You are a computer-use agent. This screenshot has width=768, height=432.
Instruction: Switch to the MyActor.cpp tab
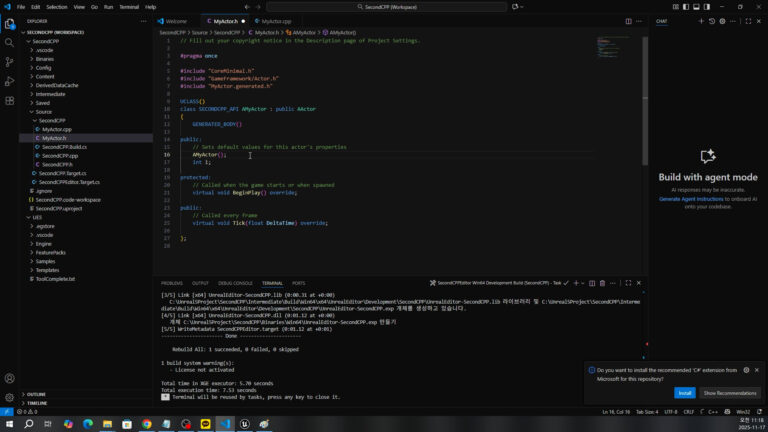click(x=276, y=21)
